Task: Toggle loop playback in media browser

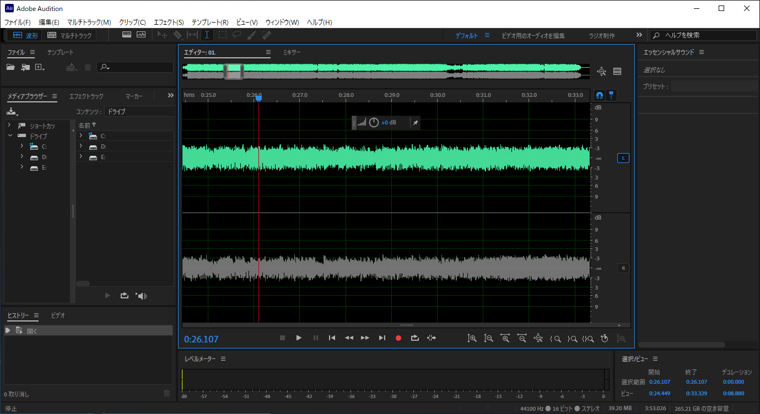Action: (125, 296)
